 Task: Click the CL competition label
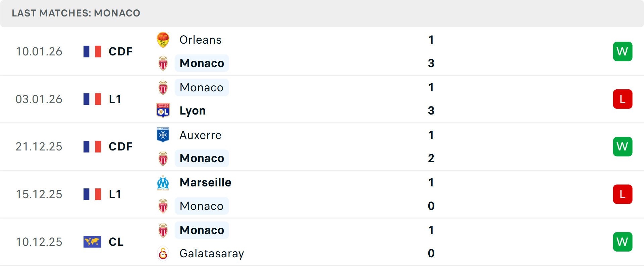(x=116, y=242)
